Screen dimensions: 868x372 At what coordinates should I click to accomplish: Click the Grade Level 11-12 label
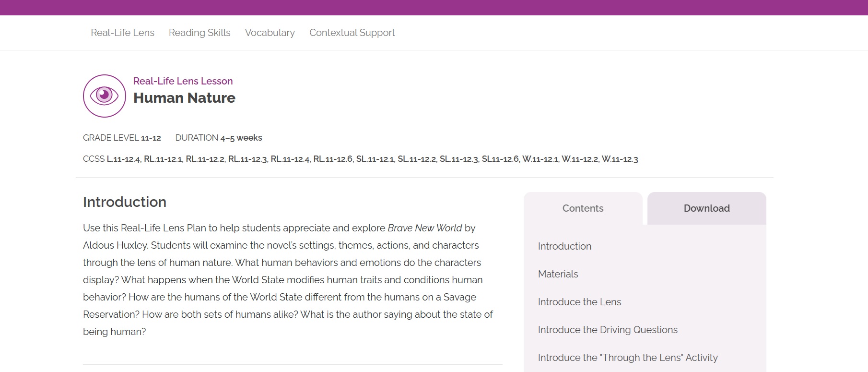[122, 138]
